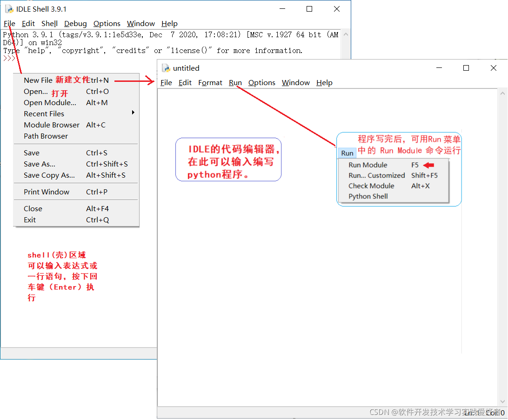Choose Module Browser menu entry
Screen dimensions: 508x420
[x=76, y=125]
